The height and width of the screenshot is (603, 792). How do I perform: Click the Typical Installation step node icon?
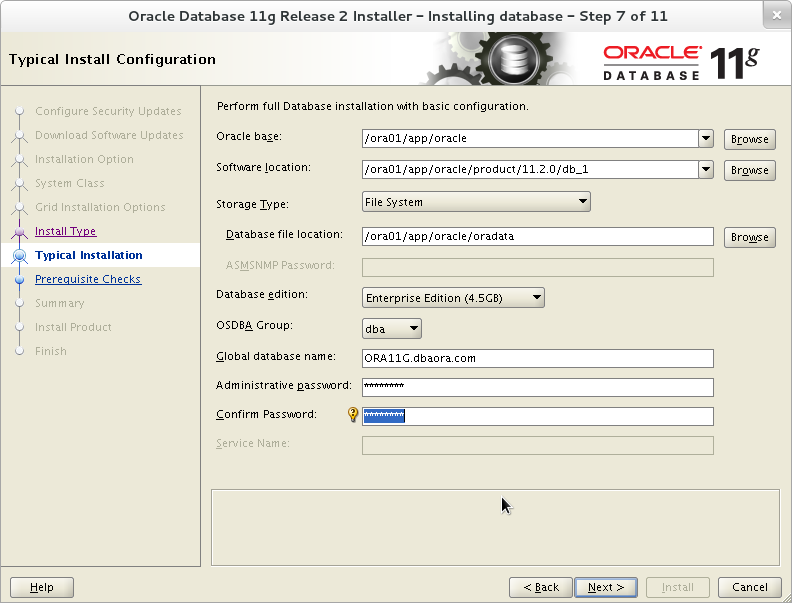click(x=20, y=256)
